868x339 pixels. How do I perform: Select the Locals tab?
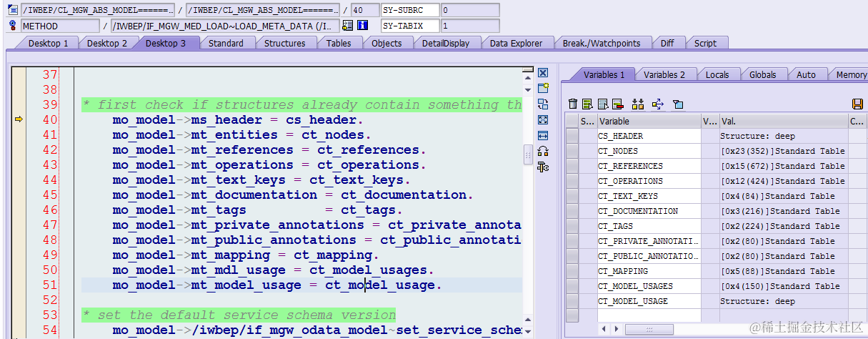(717, 74)
